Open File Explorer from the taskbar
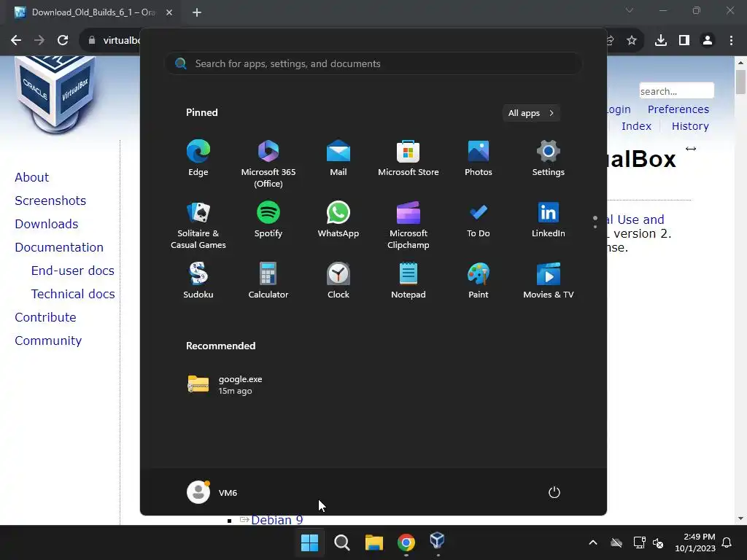 pyautogui.click(x=374, y=542)
